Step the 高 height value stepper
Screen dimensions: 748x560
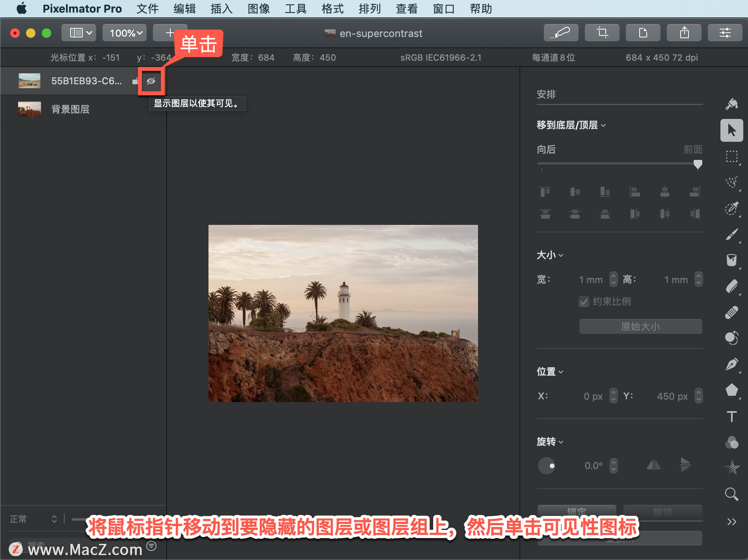(698, 279)
